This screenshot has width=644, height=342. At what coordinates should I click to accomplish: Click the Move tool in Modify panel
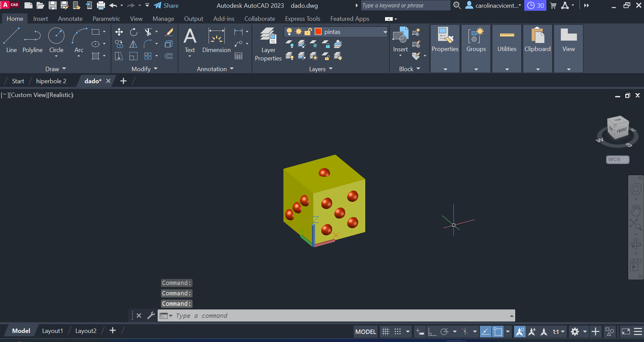119,32
